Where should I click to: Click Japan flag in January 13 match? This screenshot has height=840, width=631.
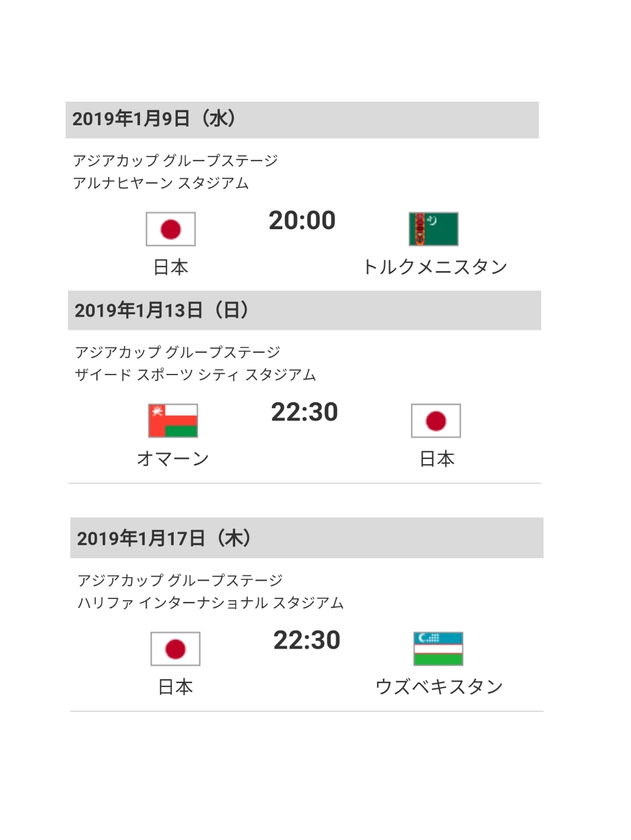(x=436, y=421)
